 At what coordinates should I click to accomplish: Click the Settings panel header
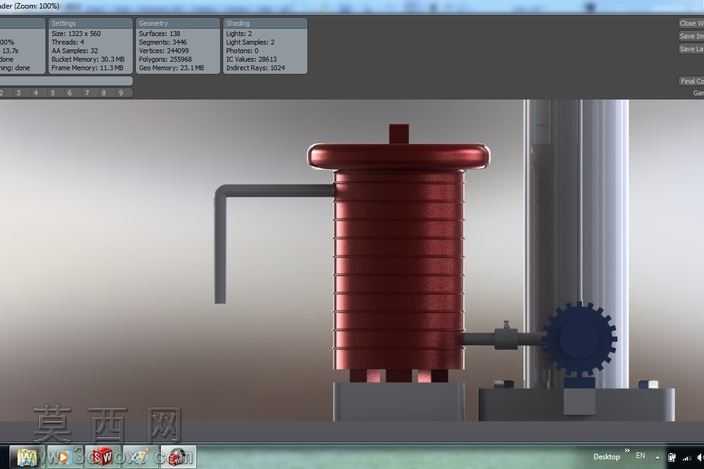90,23
